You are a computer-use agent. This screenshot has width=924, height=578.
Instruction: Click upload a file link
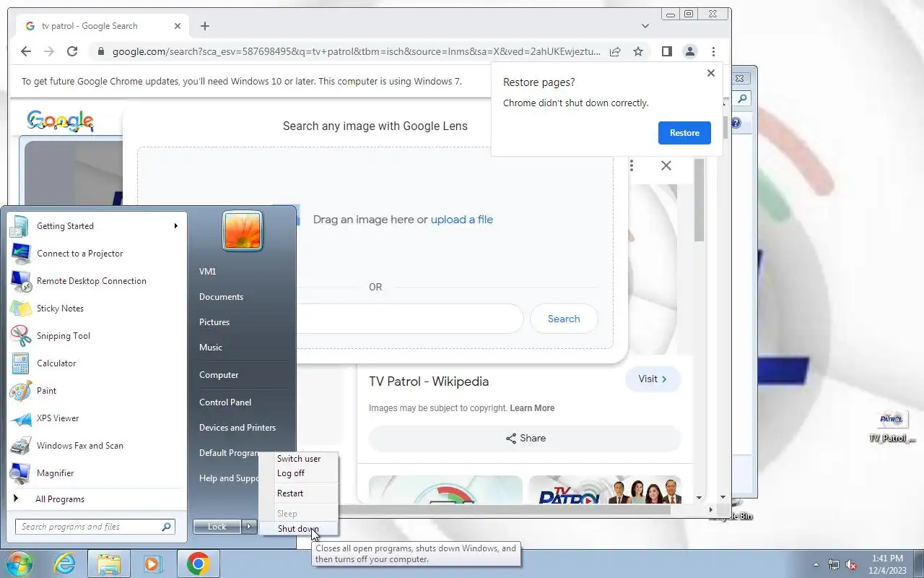[462, 220]
